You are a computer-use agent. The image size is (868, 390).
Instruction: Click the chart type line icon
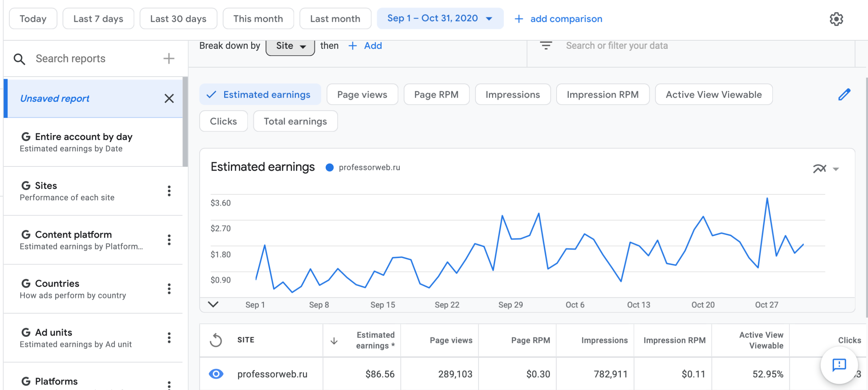(820, 168)
